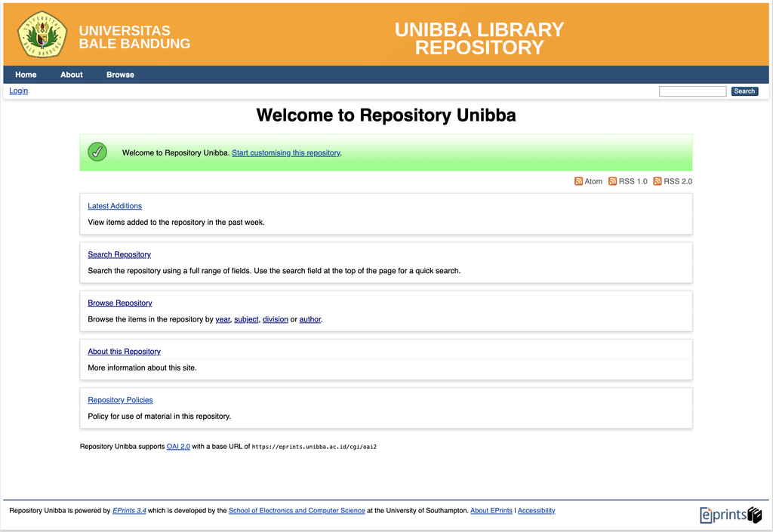Click the green checkmark welcome icon

[x=97, y=152]
